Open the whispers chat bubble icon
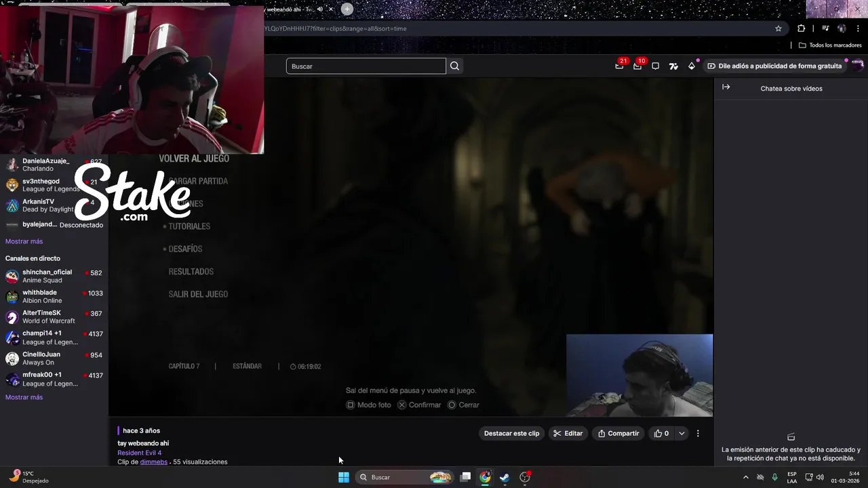 (x=655, y=66)
